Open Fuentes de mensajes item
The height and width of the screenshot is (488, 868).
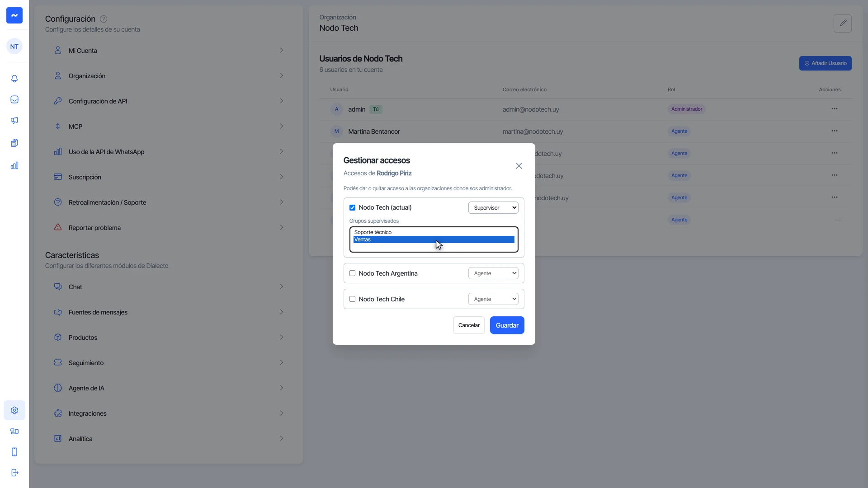tap(169, 312)
